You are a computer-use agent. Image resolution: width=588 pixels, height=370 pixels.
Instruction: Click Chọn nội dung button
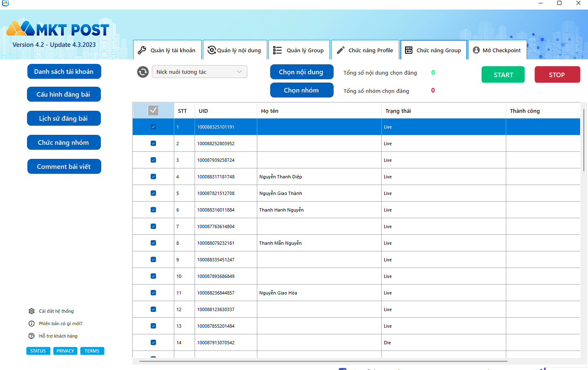point(302,72)
